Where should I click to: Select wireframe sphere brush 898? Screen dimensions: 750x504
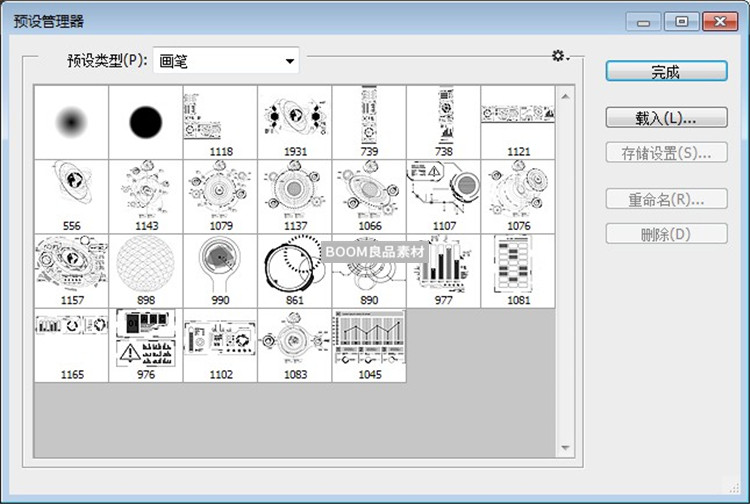tap(145, 271)
